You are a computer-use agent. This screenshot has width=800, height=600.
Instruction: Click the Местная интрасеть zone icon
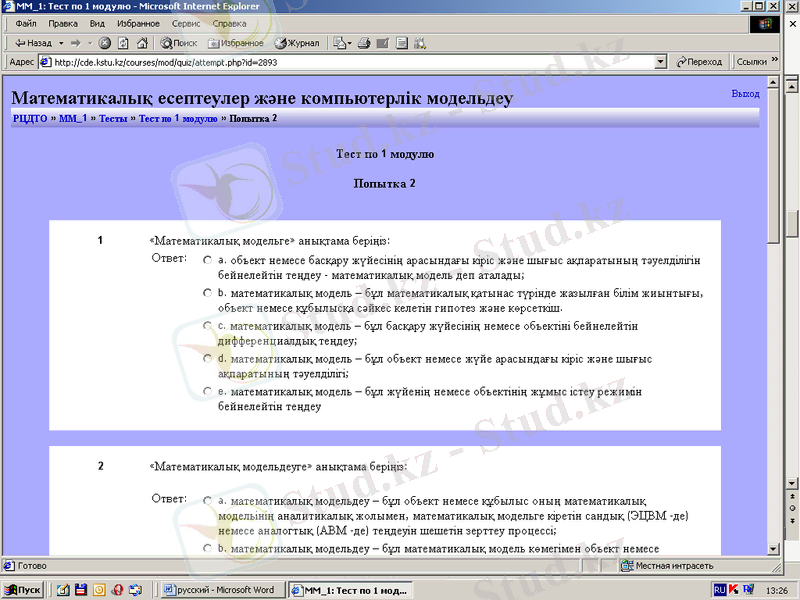click(x=627, y=565)
